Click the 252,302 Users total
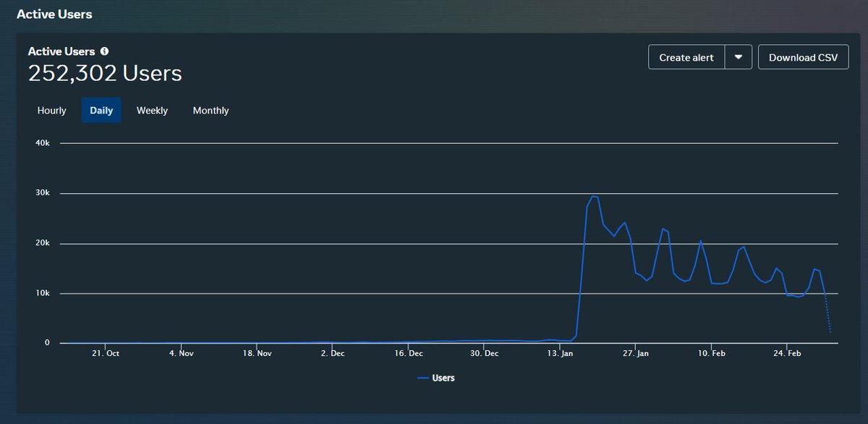This screenshot has width=868, height=424. click(x=105, y=73)
